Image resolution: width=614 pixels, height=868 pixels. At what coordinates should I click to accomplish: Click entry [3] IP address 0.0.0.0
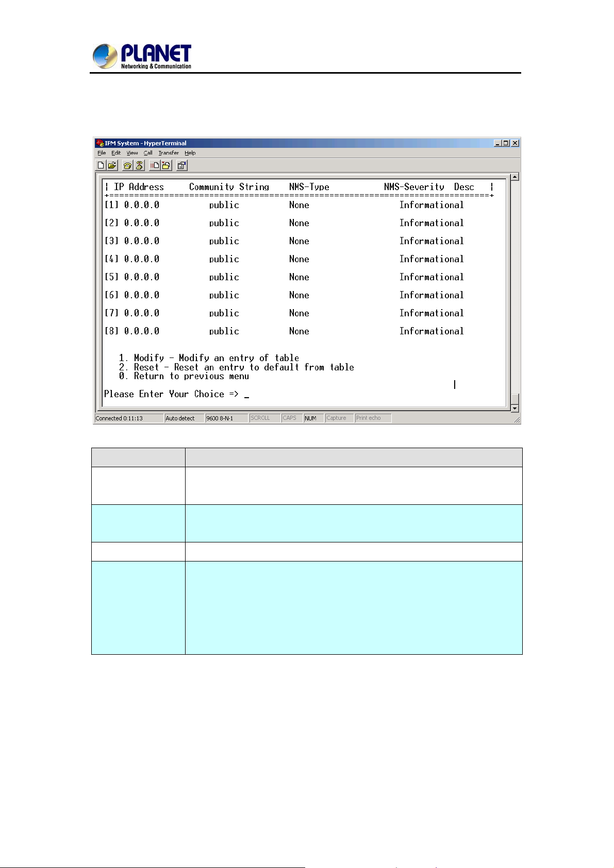click(142, 241)
